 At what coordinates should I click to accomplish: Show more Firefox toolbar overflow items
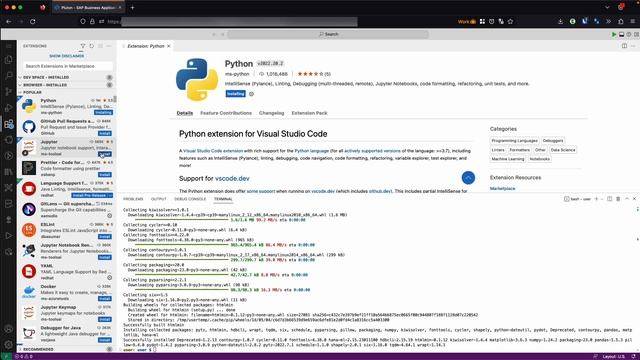pos(609,21)
